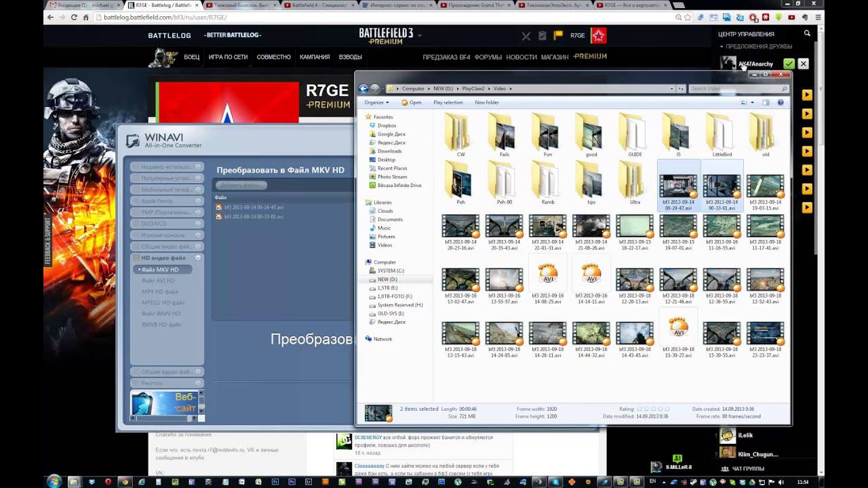
Task: Open the CW folder
Action: point(460,135)
